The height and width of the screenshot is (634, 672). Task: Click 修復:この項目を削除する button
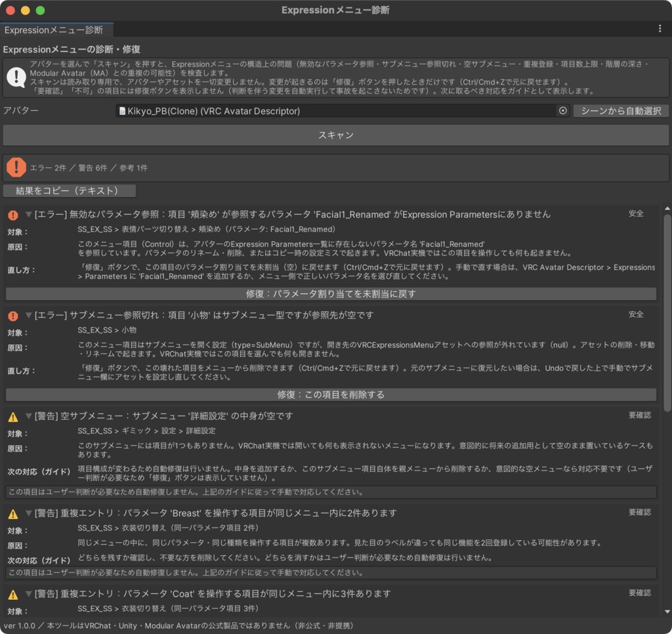click(x=331, y=394)
